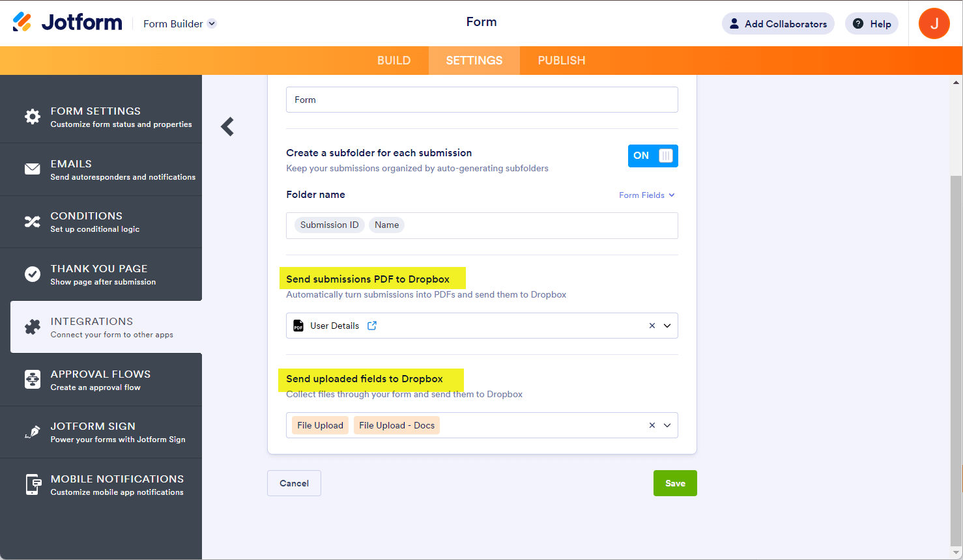Click the Approval Flows icon
The width and height of the screenshot is (963, 560).
click(x=33, y=380)
